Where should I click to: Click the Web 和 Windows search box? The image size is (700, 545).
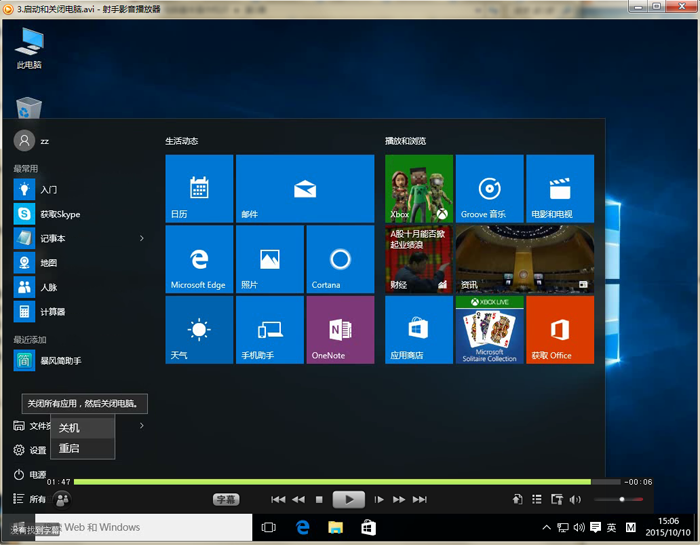143,527
